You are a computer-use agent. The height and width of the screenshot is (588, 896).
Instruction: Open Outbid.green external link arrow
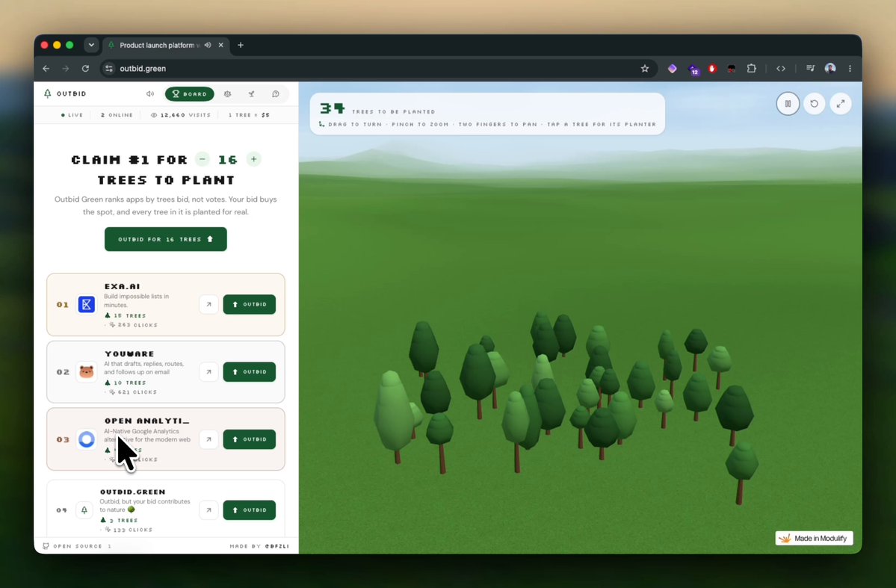click(208, 510)
